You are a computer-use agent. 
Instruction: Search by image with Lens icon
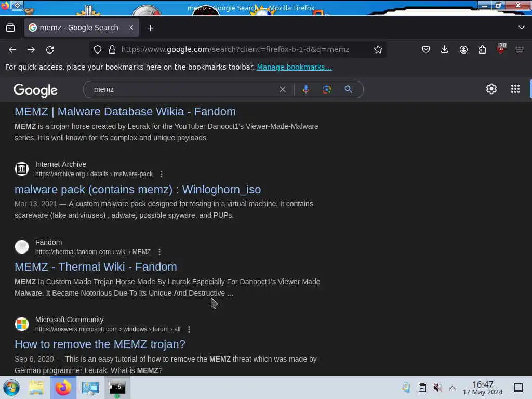click(327, 89)
